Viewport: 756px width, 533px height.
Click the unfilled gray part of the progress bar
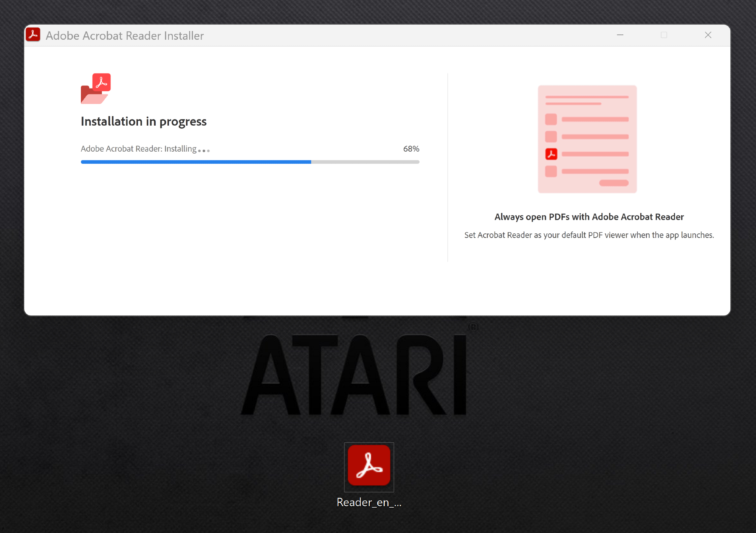tap(365, 162)
